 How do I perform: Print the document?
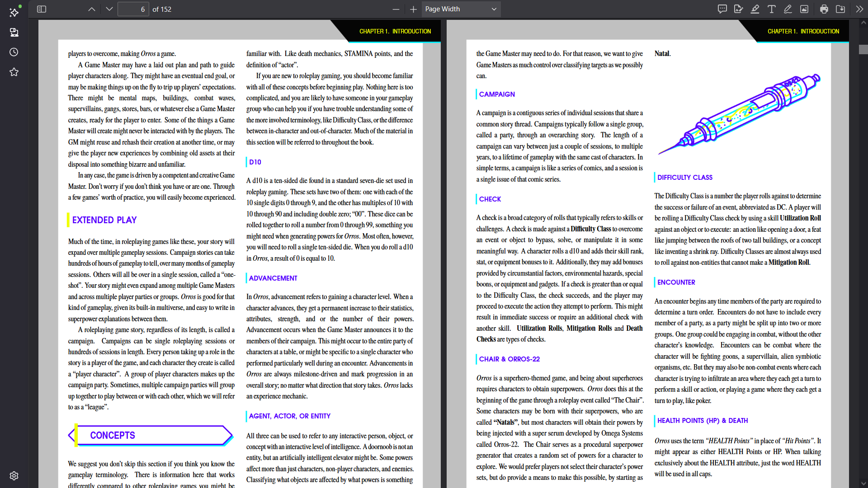(x=824, y=9)
